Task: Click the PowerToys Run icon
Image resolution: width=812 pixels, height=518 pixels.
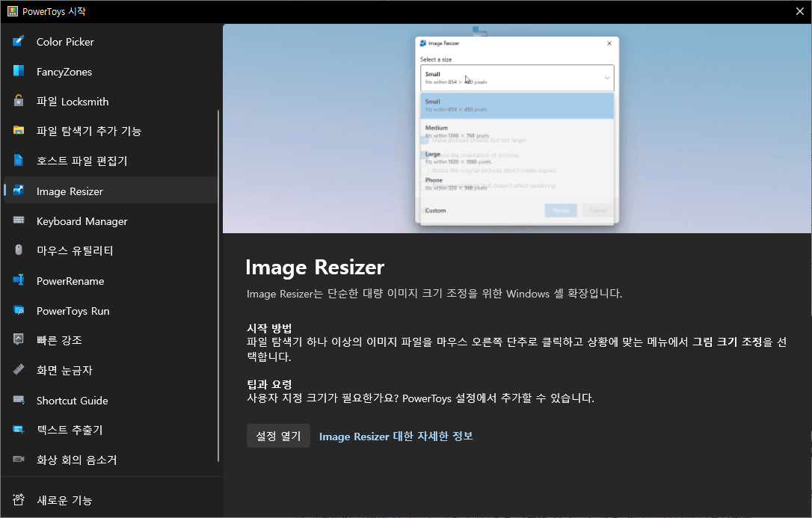Action: 19,310
